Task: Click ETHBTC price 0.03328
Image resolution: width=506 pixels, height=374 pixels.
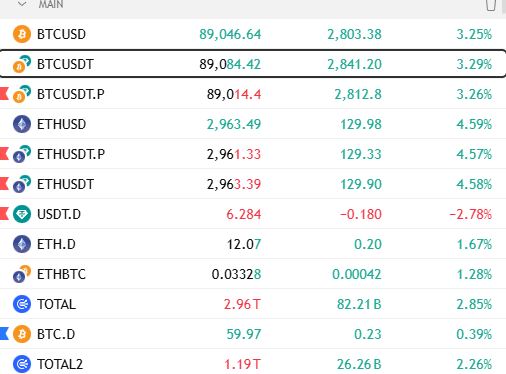Action: coord(237,274)
